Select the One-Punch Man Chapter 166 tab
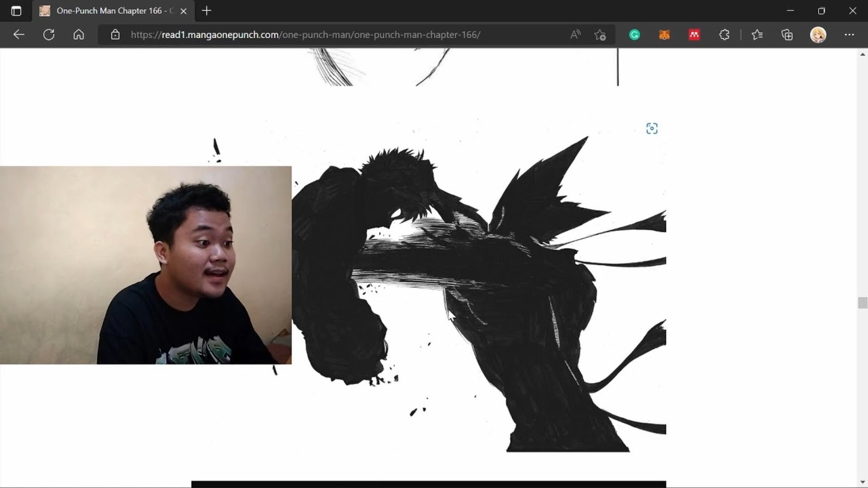The width and height of the screenshot is (868, 488). pos(113,11)
